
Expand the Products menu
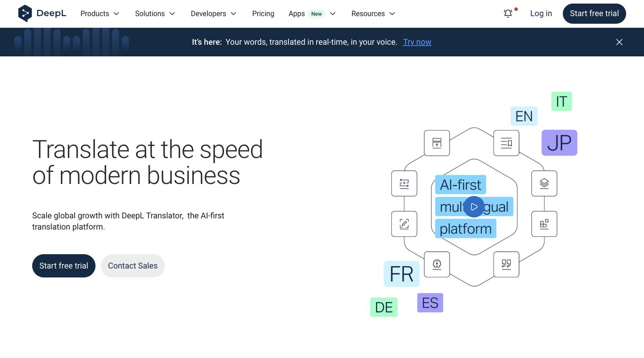(100, 13)
